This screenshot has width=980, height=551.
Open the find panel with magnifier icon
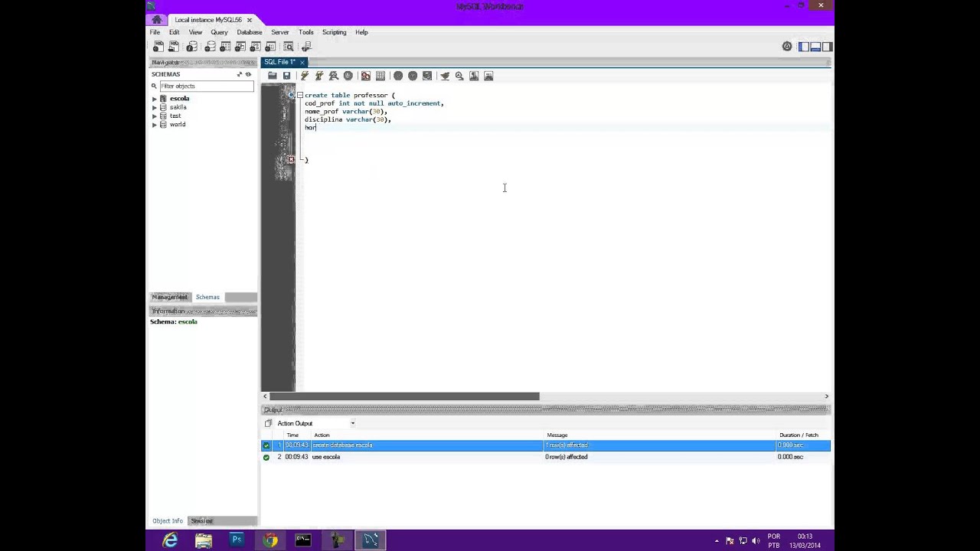(x=459, y=76)
